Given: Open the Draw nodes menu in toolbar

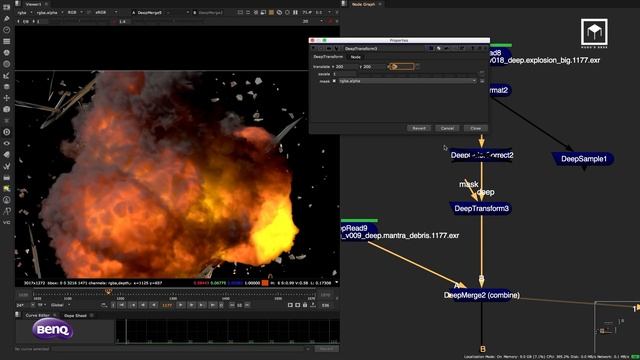Looking at the screenshot, I should 7,19.
